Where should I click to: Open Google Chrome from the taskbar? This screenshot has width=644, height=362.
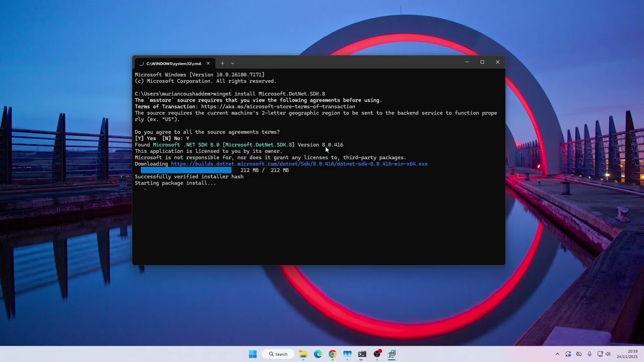pos(333,354)
